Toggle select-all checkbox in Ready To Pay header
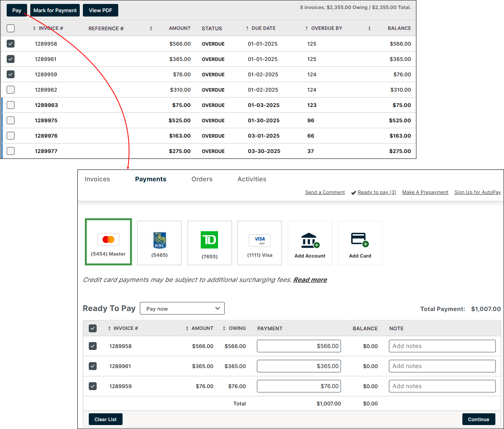Viewport: 504px width, 429px height. (93, 328)
